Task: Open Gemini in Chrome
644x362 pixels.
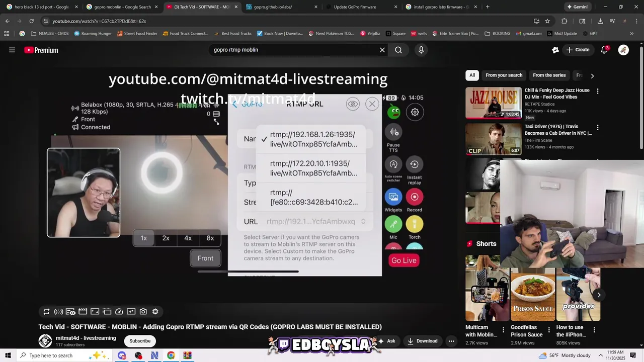Action: click(577, 7)
